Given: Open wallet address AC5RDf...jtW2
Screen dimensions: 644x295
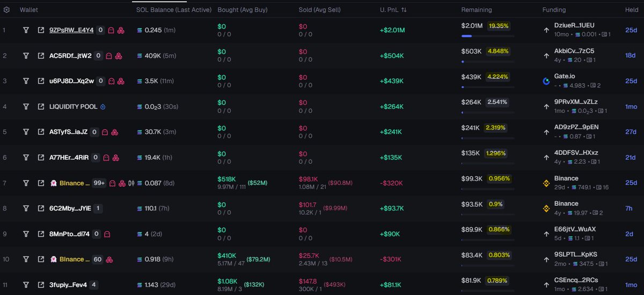Looking at the screenshot, I should [x=70, y=55].
